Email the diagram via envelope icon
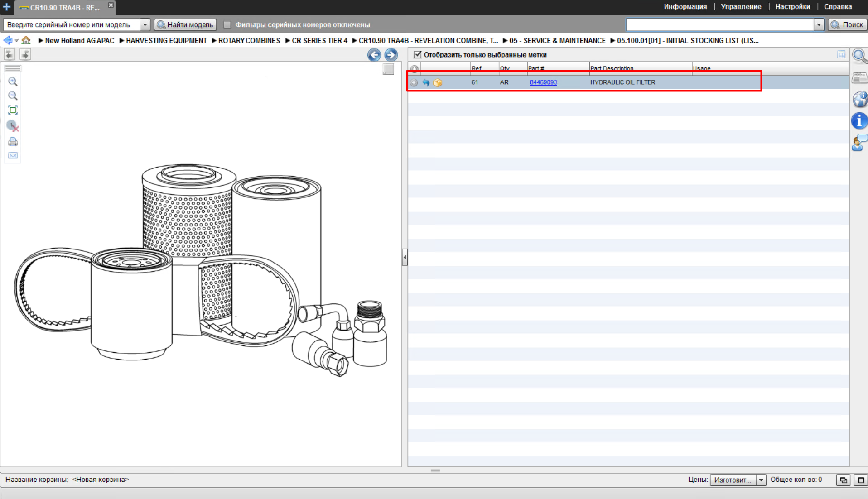868x499 pixels. [x=13, y=156]
